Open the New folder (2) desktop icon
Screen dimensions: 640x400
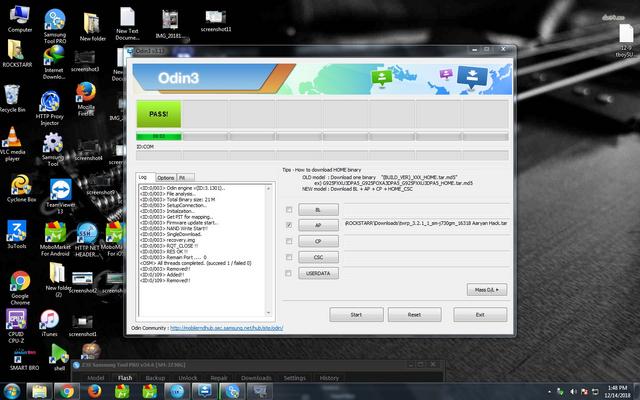pyautogui.click(x=56, y=280)
